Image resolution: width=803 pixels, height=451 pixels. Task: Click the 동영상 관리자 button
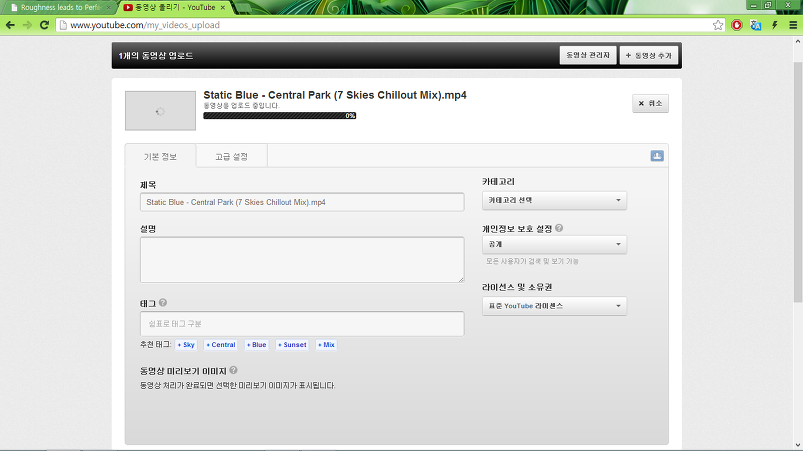588,55
